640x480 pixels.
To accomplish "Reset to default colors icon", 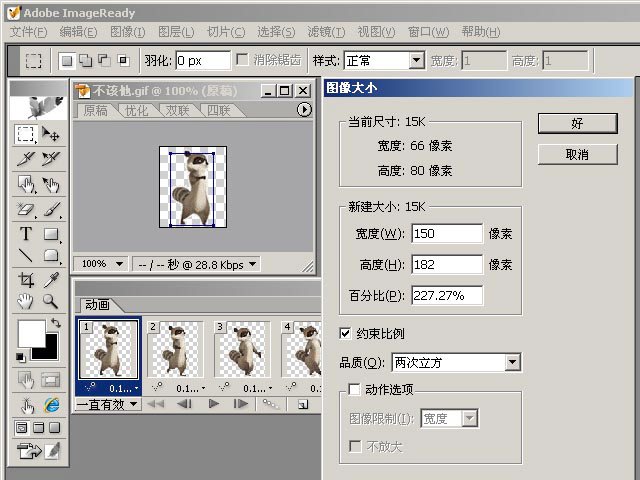I will 20,358.
